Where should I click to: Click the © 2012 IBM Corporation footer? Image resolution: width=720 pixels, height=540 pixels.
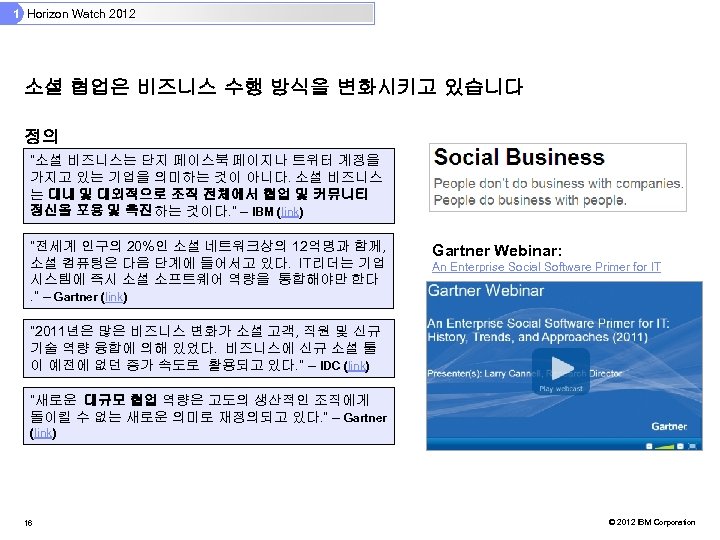[652, 522]
